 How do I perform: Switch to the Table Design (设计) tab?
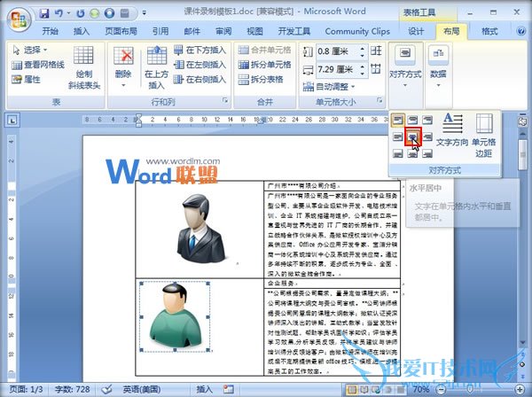pos(416,32)
